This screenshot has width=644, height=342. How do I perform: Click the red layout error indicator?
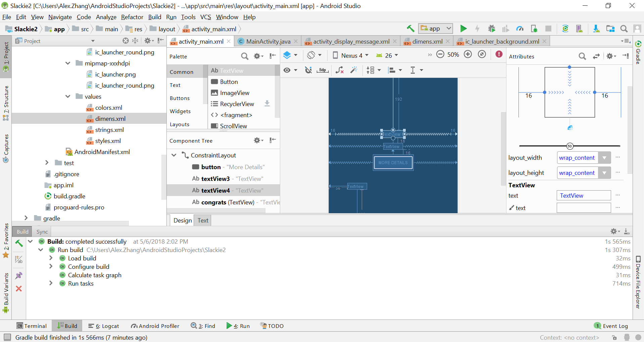point(499,54)
